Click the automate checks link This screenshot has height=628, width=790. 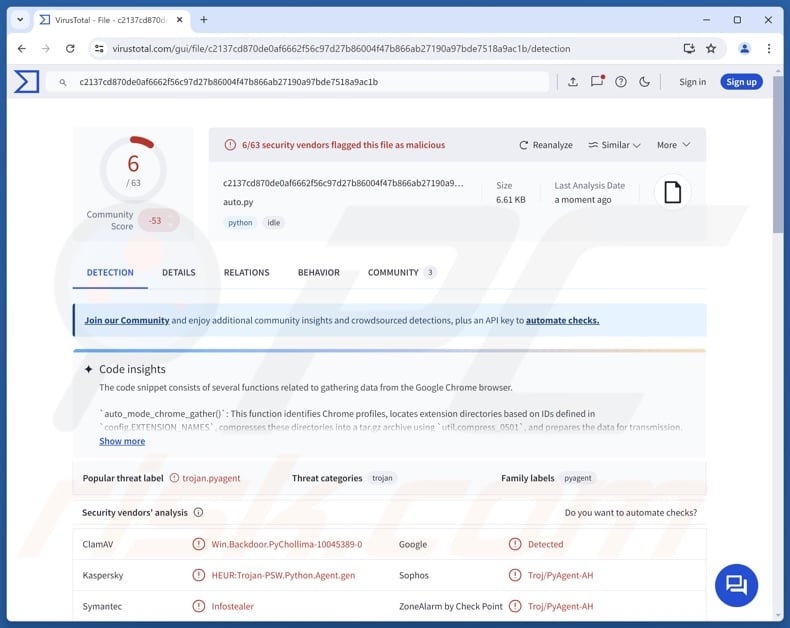(x=562, y=321)
